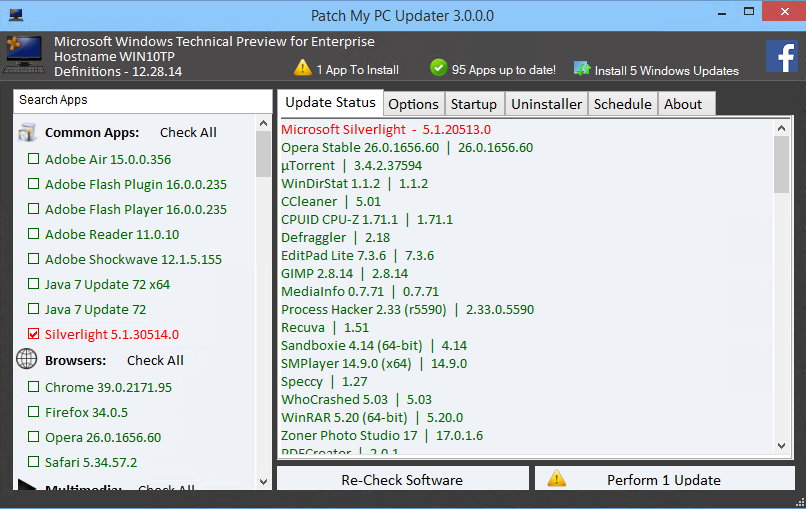Click the green checkmark Apps up to date icon
Screen dimensions: 806x509
438,68
